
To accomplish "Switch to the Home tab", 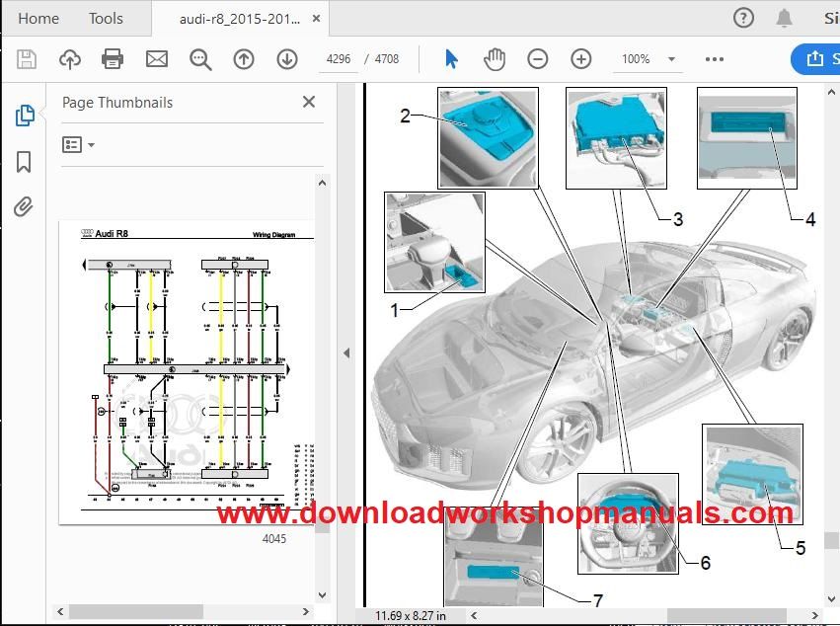I will point(38,19).
